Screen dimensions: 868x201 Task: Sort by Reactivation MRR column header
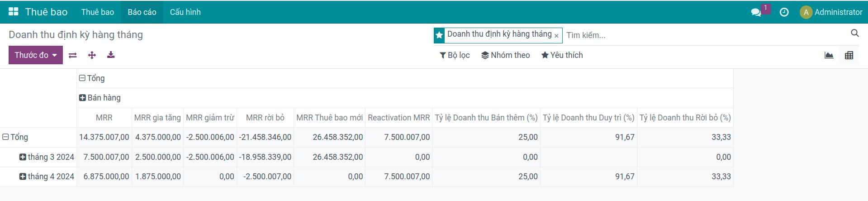point(399,118)
